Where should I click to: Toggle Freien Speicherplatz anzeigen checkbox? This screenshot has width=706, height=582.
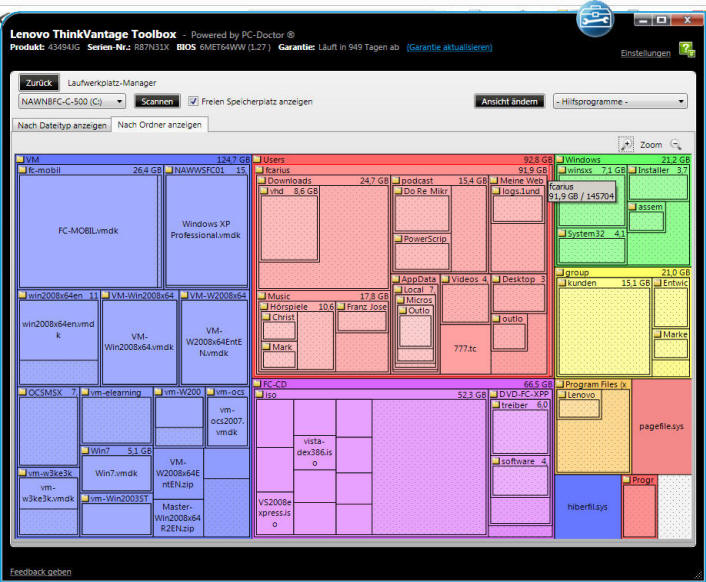coord(193,101)
